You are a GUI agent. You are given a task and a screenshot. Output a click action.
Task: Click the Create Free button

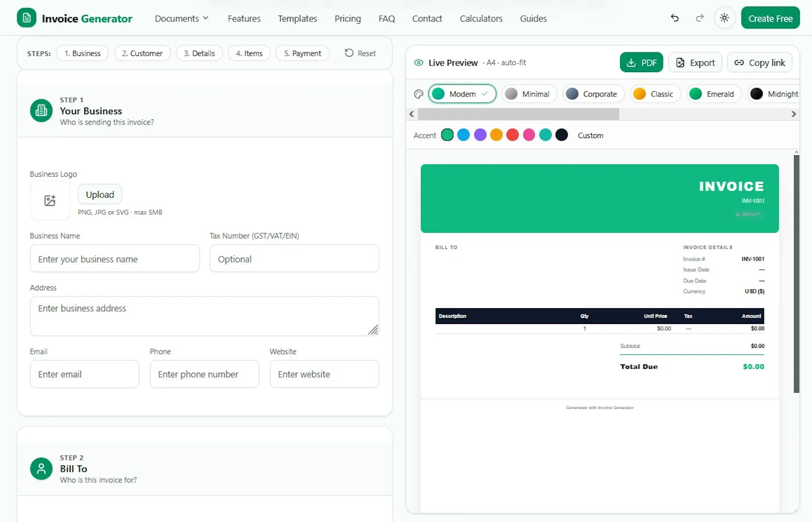click(x=770, y=18)
